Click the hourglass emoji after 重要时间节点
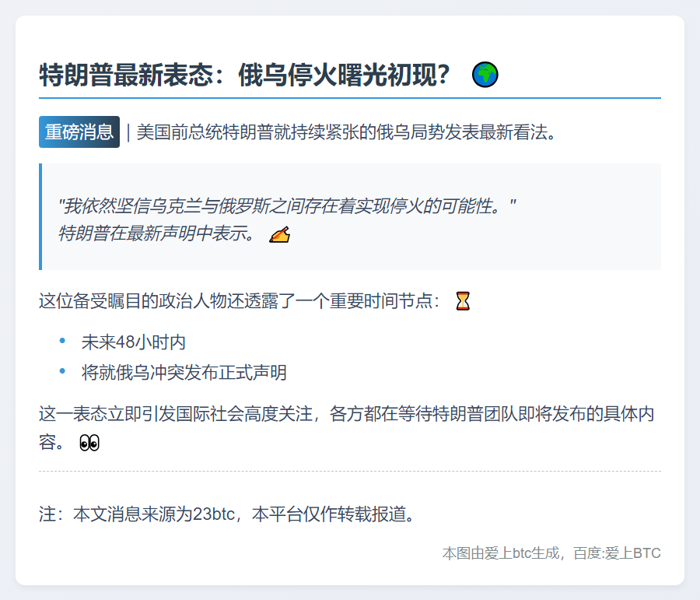700x600 pixels. [x=463, y=301]
